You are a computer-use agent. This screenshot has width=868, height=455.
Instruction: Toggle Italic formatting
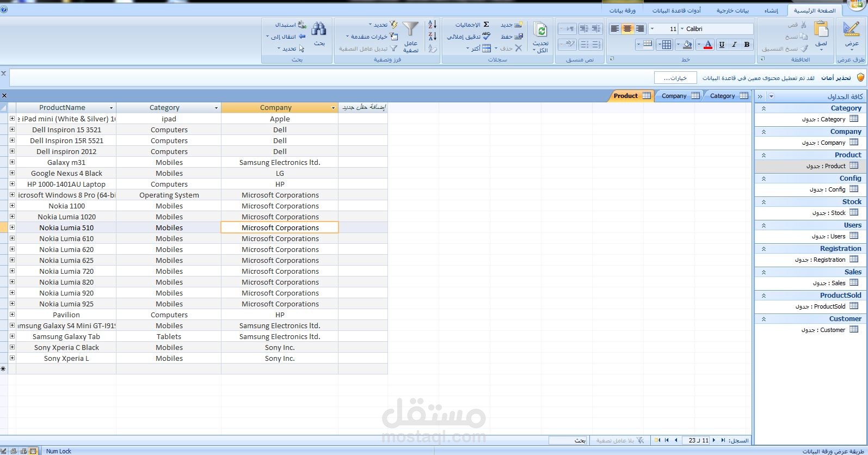pos(734,45)
